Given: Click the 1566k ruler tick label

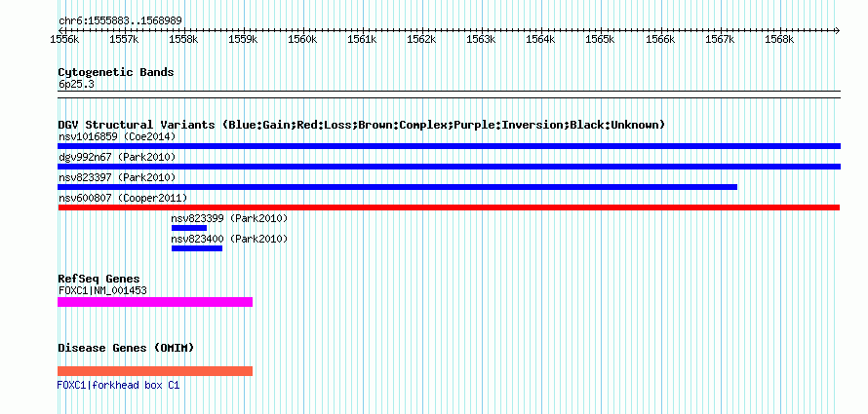Looking at the screenshot, I should coord(660,40).
